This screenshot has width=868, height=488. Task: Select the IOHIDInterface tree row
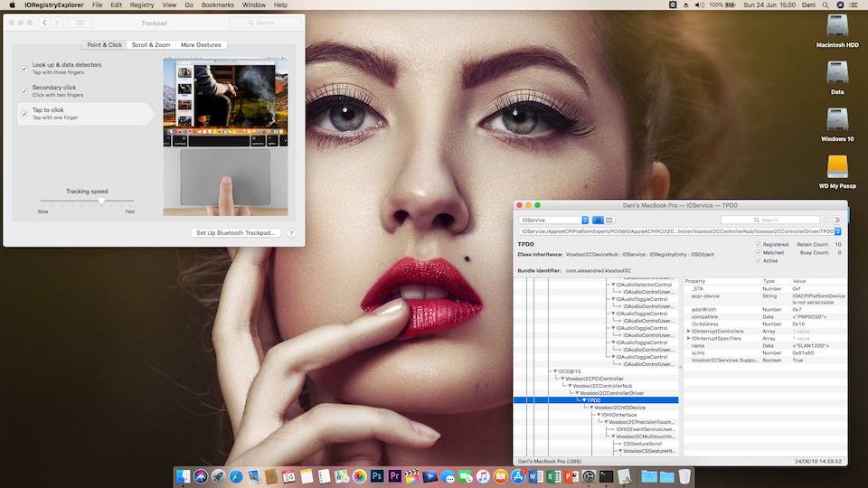click(618, 415)
